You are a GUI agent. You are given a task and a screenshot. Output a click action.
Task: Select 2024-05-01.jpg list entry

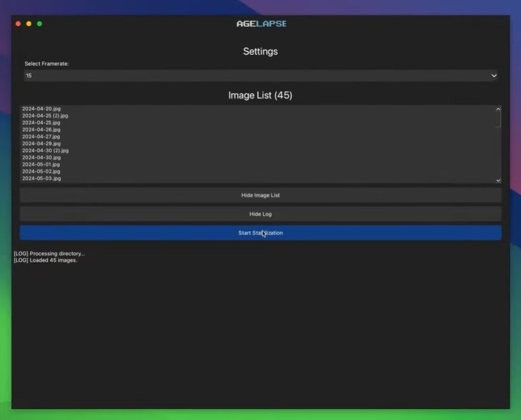point(41,165)
